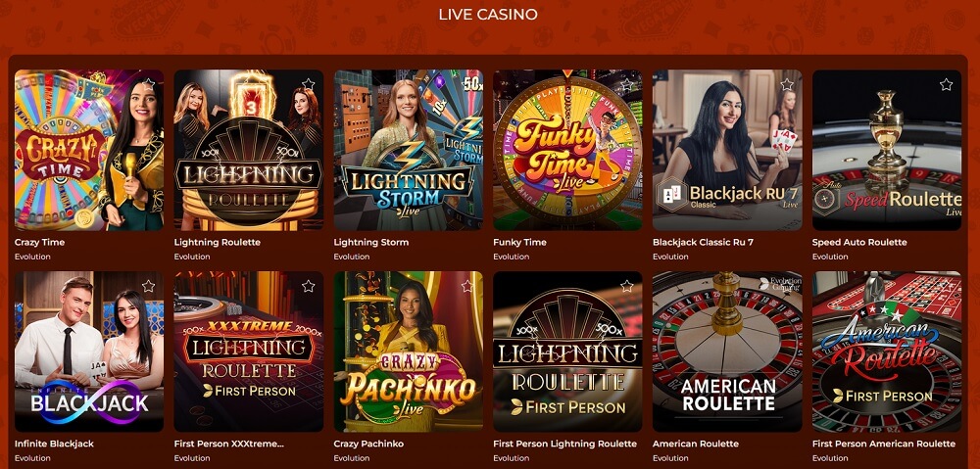This screenshot has height=469, width=980.
Task: Open the Crazy Time game thumbnail
Action: 89,150
